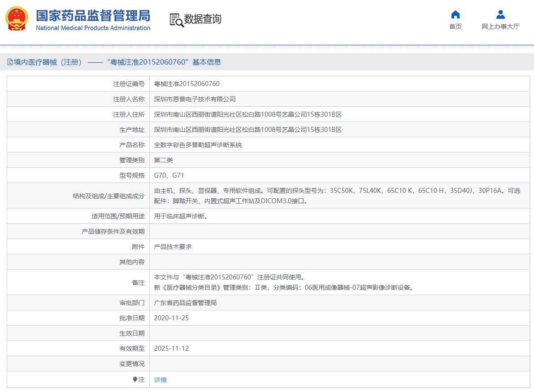Open the 详情 link
This screenshot has height=392, width=534.
(160, 380)
